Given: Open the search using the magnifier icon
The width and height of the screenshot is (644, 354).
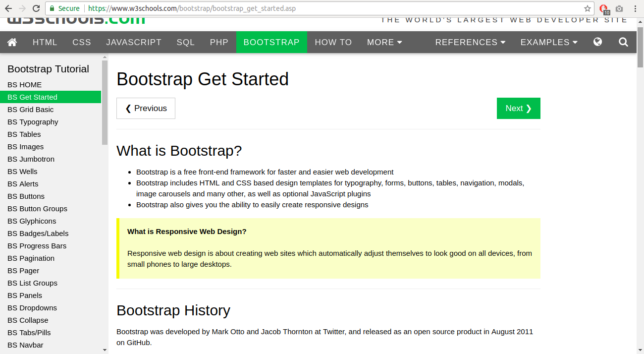Looking at the screenshot, I should click(623, 42).
